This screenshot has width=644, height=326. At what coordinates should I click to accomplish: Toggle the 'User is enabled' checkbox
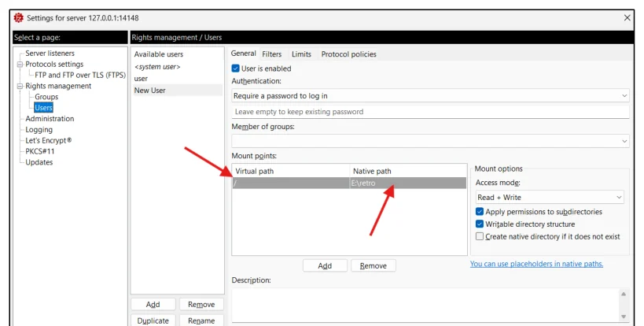[x=235, y=69]
